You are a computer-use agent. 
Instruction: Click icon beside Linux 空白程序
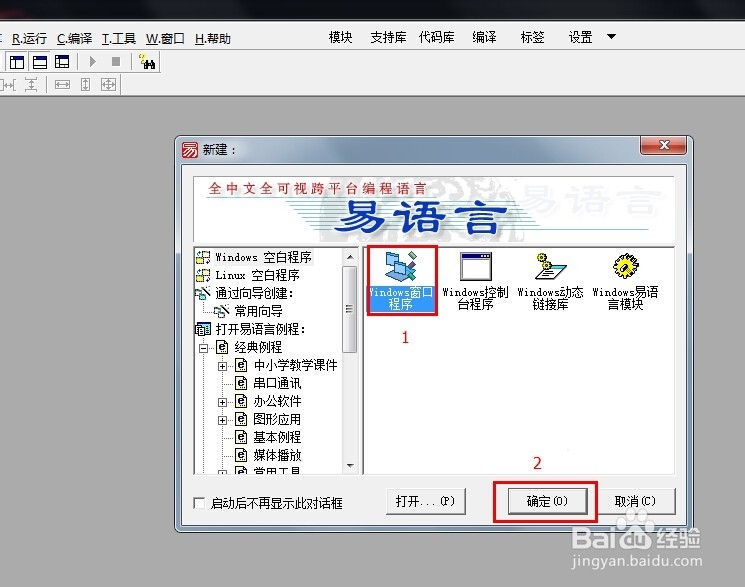tap(203, 275)
